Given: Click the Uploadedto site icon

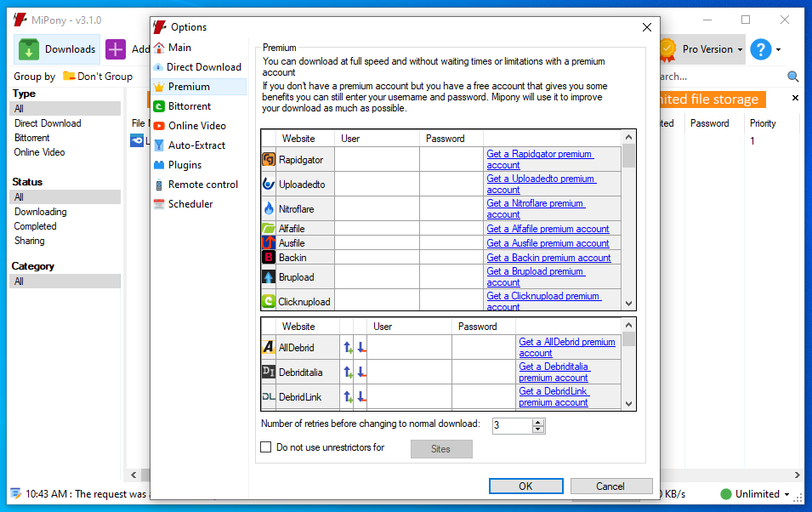Looking at the screenshot, I should click(269, 184).
